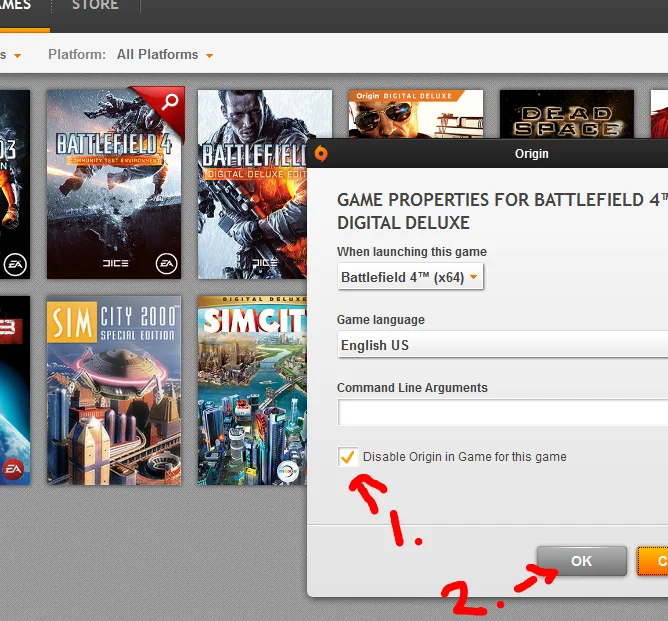Screen dimensions: 668x621
Task: Open the Platform All Platforms dropdown
Action: pos(165,55)
